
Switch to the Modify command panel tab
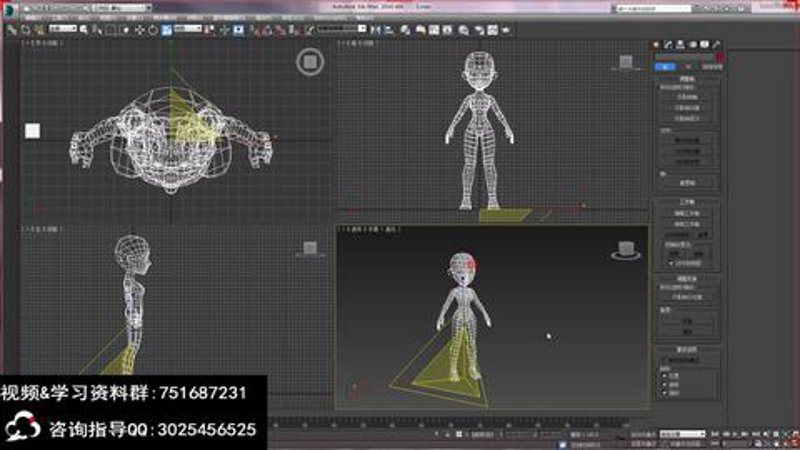pos(668,45)
